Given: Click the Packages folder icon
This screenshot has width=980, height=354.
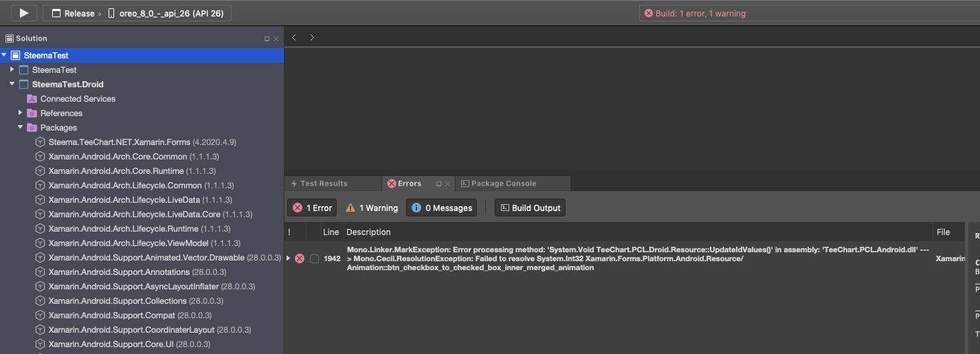Looking at the screenshot, I should [32, 128].
